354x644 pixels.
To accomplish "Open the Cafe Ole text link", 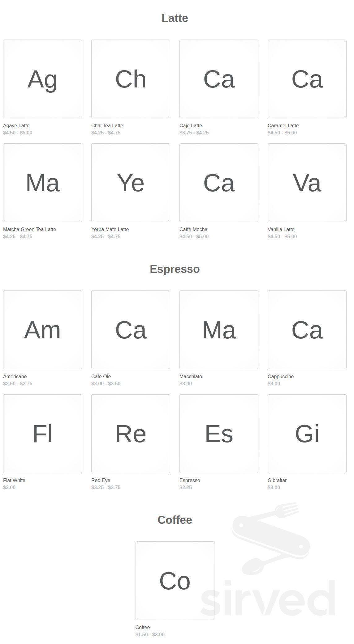I will [101, 376].
